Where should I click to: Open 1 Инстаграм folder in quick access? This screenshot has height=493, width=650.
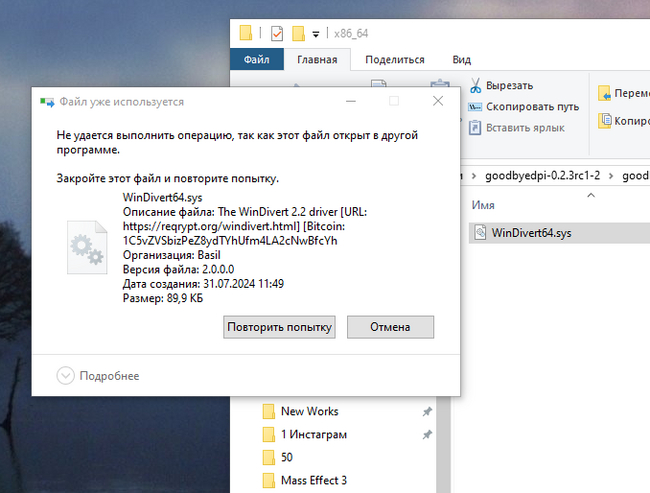pyautogui.click(x=313, y=435)
